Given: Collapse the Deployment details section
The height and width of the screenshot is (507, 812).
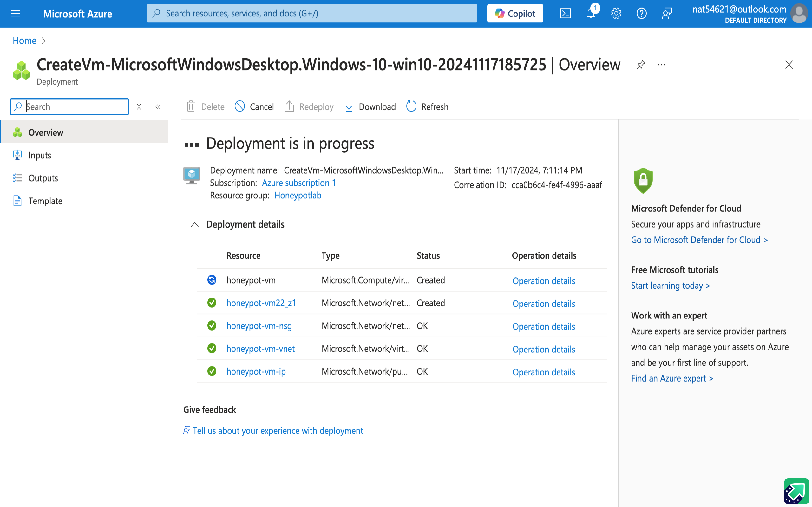Looking at the screenshot, I should (x=195, y=224).
